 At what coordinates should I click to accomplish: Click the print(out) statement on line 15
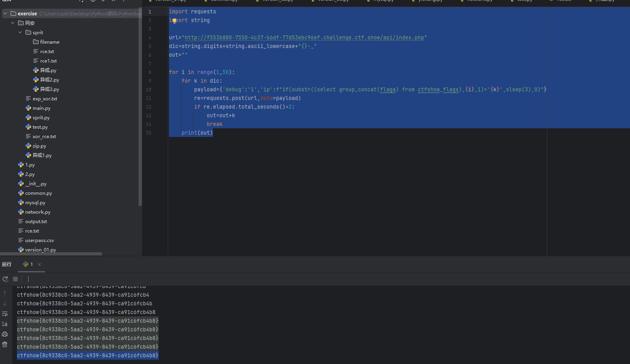point(197,133)
